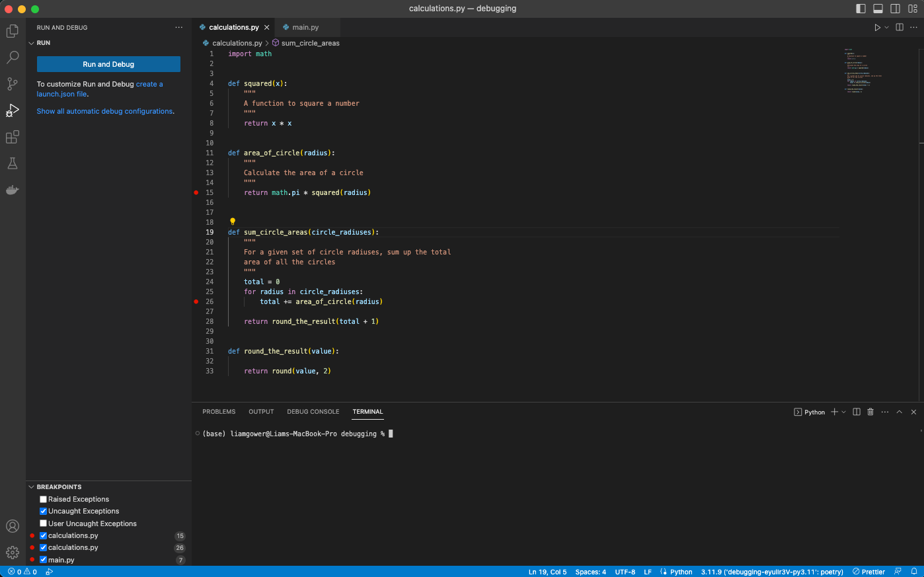Switch to the DEBUG CONSOLE tab
The height and width of the screenshot is (577, 924).
(x=313, y=412)
